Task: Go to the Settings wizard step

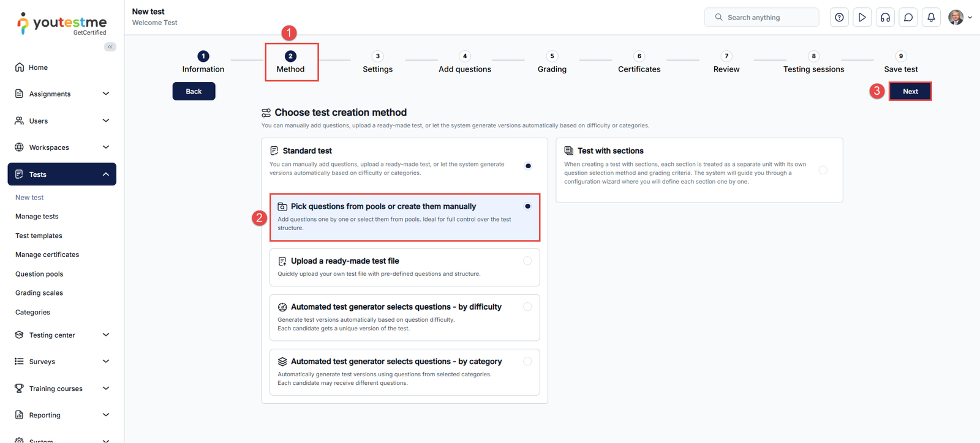Action: click(x=377, y=62)
